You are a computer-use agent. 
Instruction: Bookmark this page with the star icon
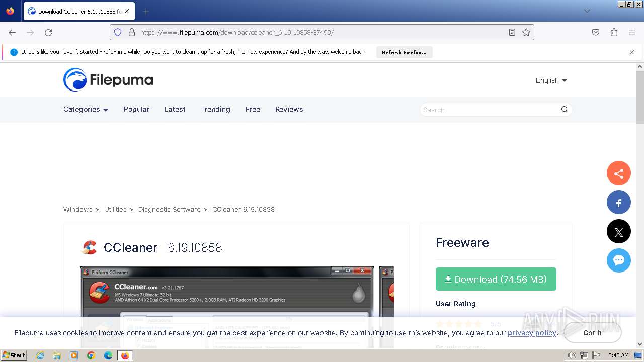pyautogui.click(x=526, y=32)
